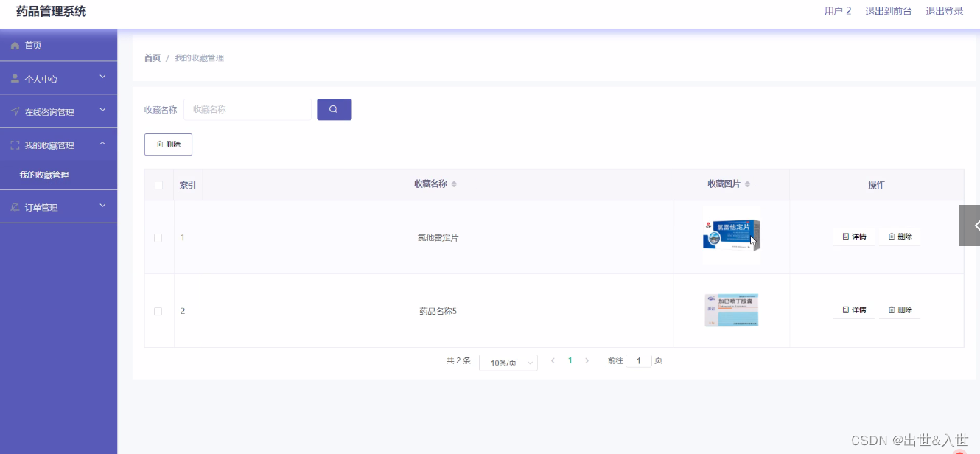The width and height of the screenshot is (980, 454).
Task: Check the row checkbox for 氯他雷定片
Action: tap(158, 238)
